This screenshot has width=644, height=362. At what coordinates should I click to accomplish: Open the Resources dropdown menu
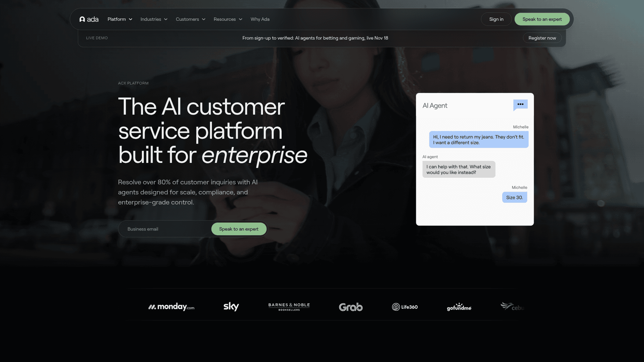coord(228,19)
